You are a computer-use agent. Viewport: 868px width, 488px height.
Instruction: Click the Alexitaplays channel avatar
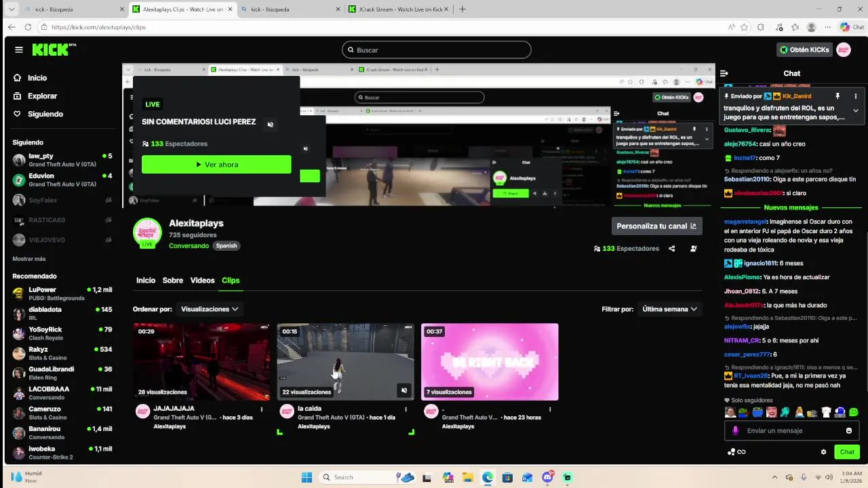pos(147,232)
